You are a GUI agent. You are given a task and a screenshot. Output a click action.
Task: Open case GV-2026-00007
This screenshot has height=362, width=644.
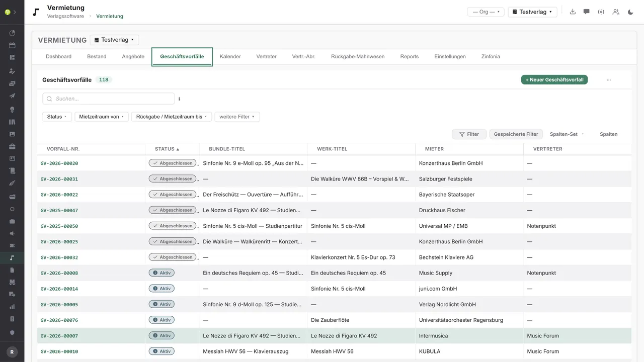point(59,336)
